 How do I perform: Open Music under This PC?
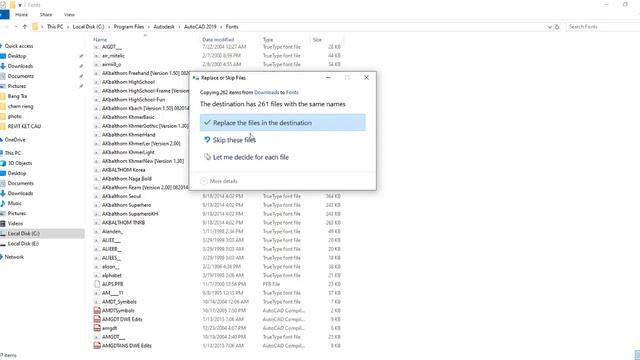pos(15,203)
